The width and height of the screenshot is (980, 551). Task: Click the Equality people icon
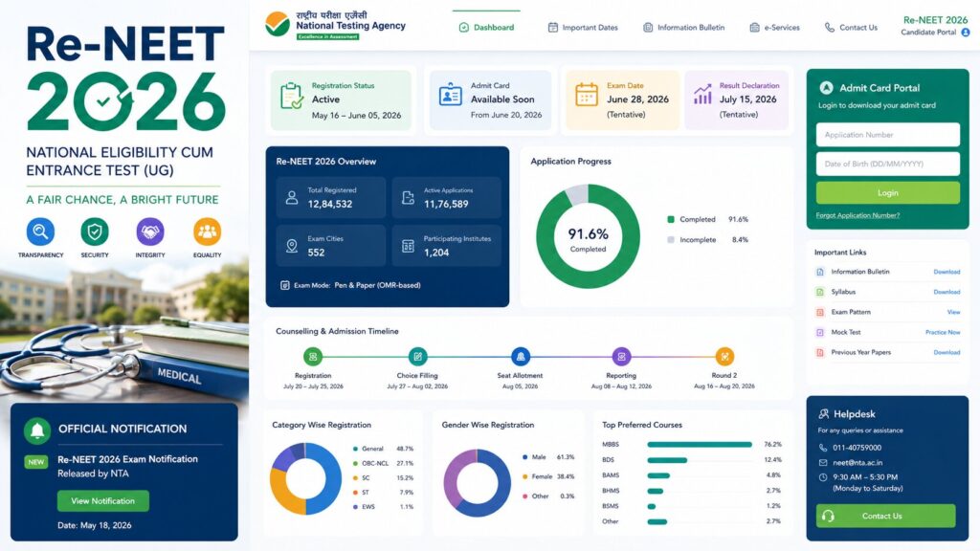tap(207, 231)
